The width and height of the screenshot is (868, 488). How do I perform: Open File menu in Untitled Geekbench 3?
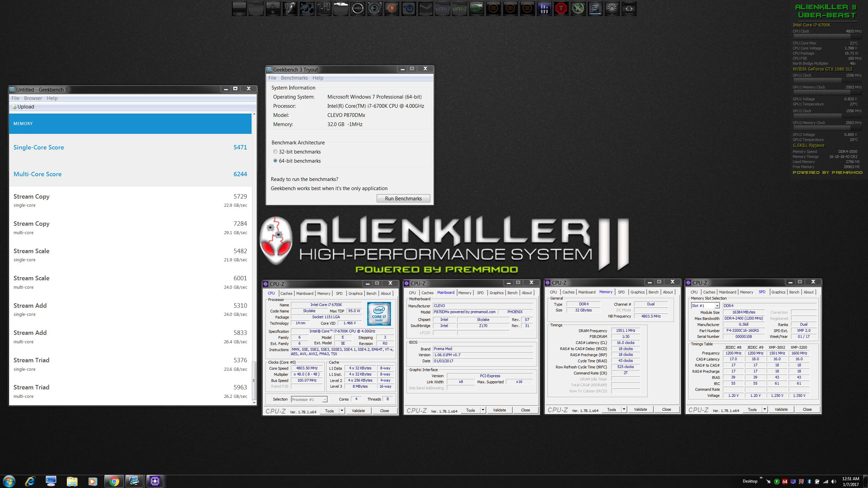click(15, 98)
